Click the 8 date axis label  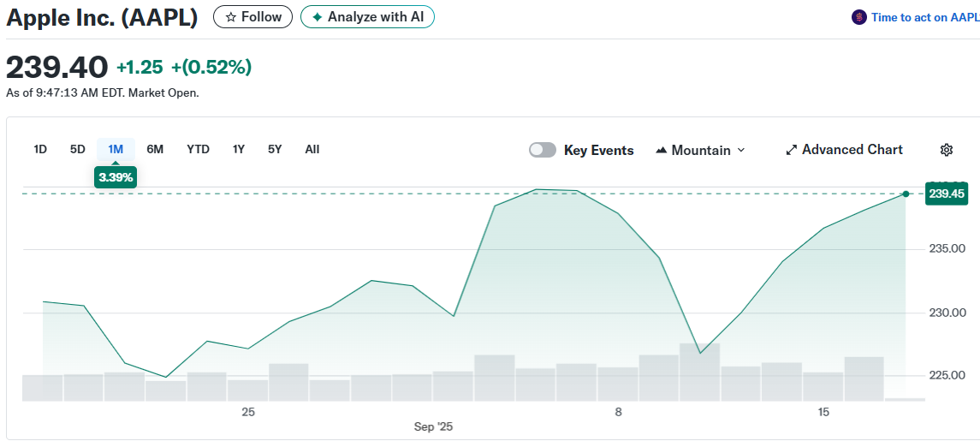(618, 412)
